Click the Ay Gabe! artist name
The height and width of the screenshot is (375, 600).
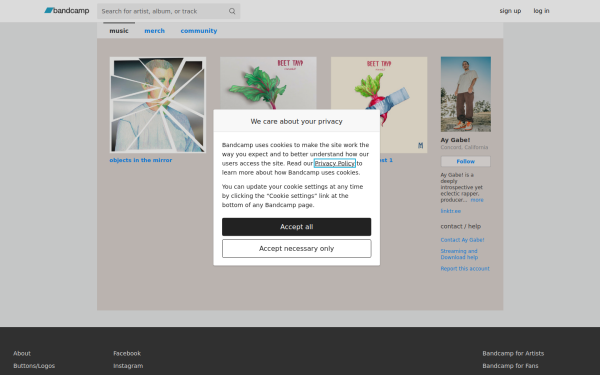(455, 140)
